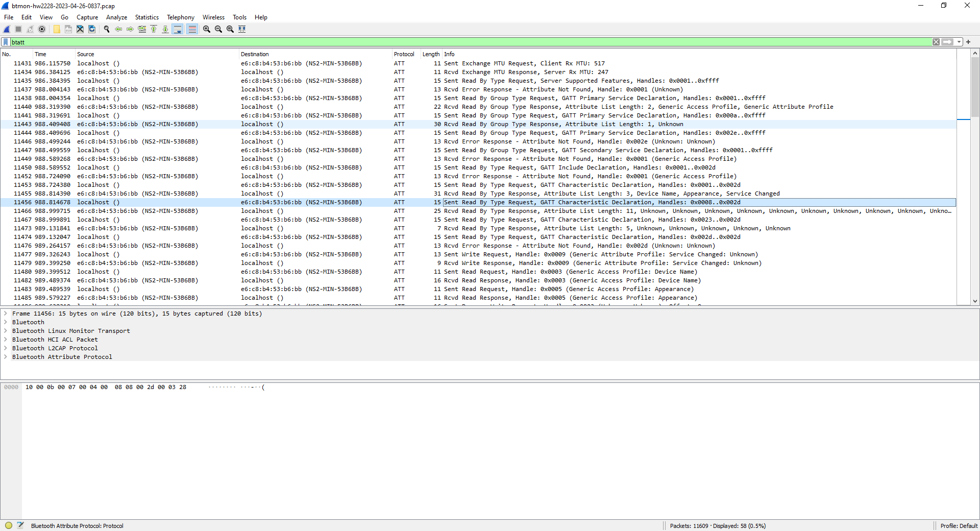
Task: Open the Capture menu
Action: [x=87, y=17]
